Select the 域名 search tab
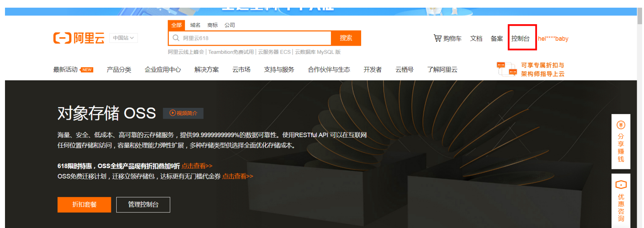644x228 pixels. [x=195, y=25]
